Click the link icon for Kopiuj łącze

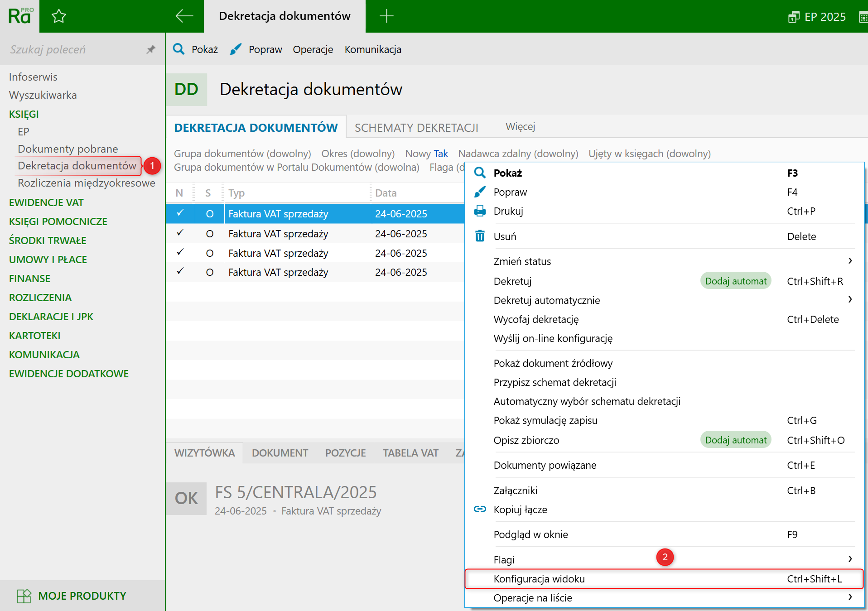[480, 510]
